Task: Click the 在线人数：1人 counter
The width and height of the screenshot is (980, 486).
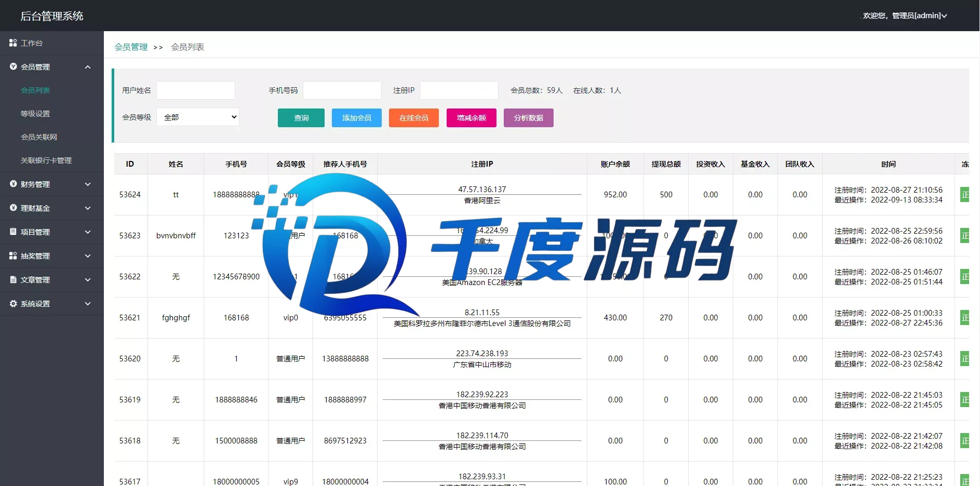Action: (597, 90)
